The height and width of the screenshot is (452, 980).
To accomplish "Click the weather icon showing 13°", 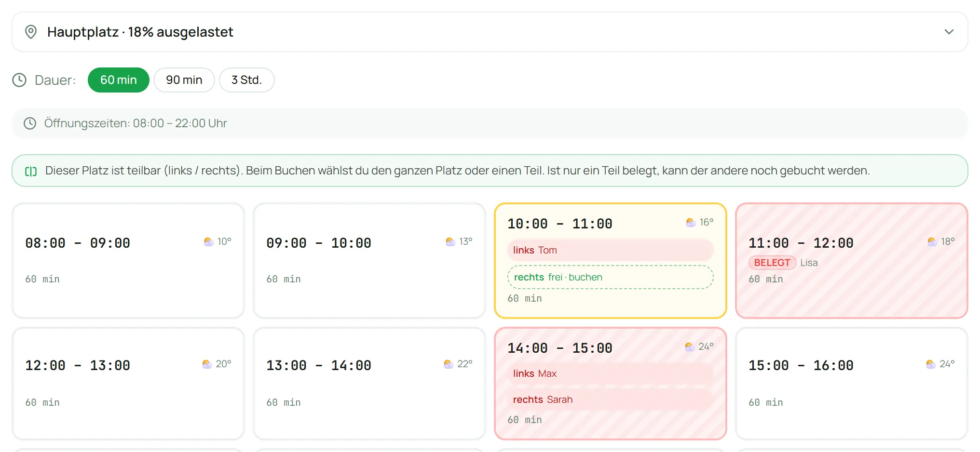I will click(450, 241).
